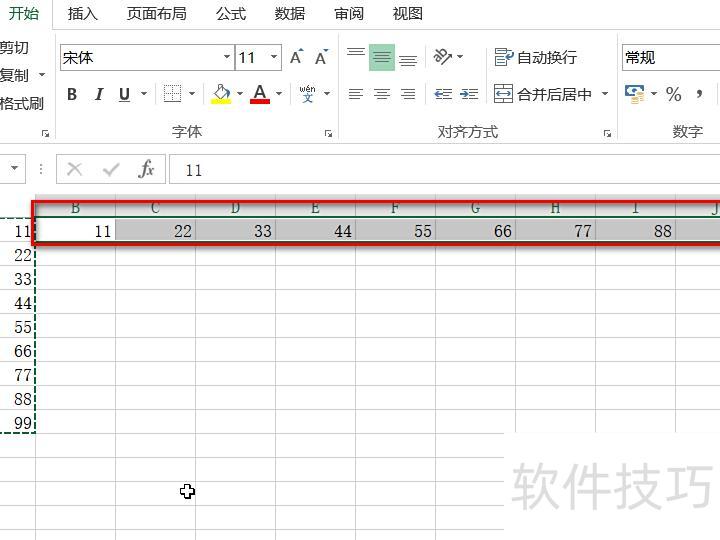Viewport: 720px width, 540px height.
Task: Open borders dropdown arrow
Action: [x=192, y=94]
